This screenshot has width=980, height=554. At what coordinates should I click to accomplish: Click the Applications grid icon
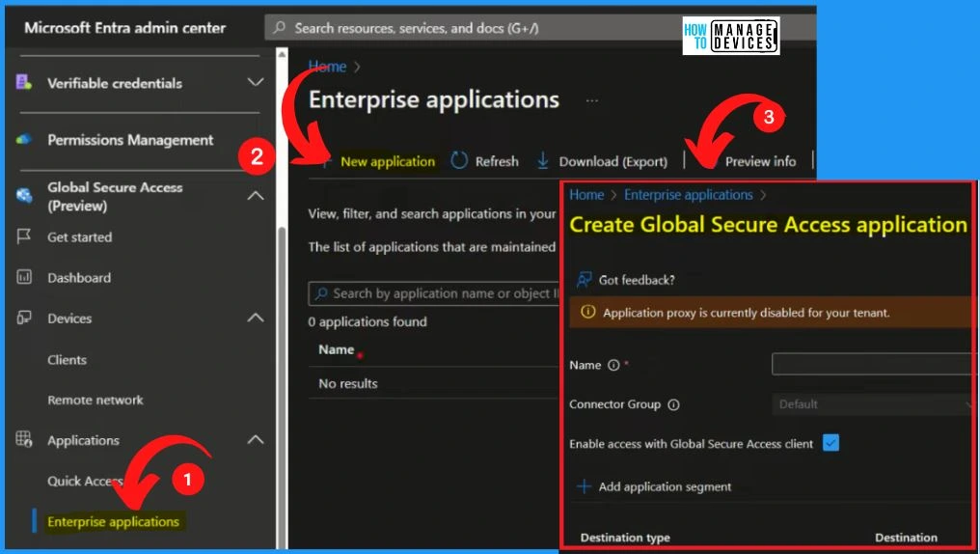click(x=24, y=439)
